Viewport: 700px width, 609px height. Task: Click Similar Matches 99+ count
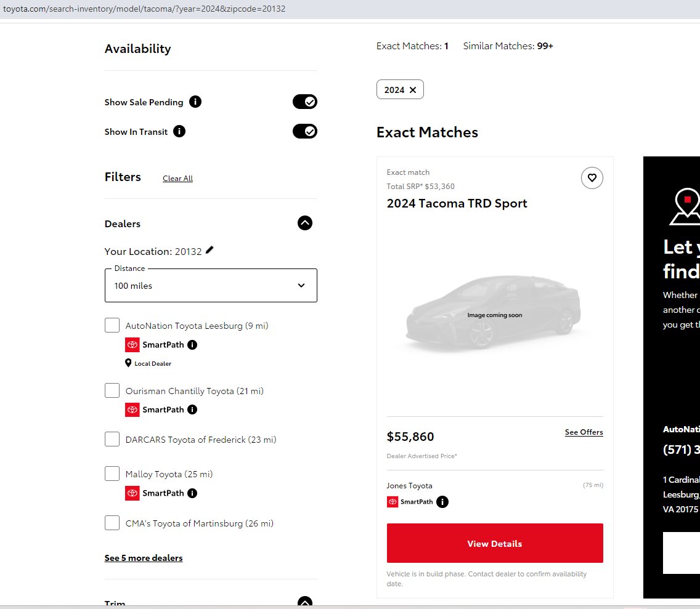click(508, 46)
